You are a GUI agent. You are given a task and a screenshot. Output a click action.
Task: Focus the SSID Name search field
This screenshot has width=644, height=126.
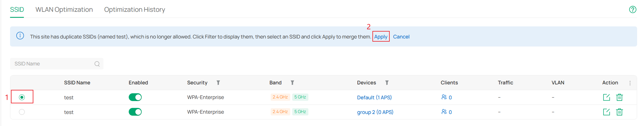tap(56, 64)
